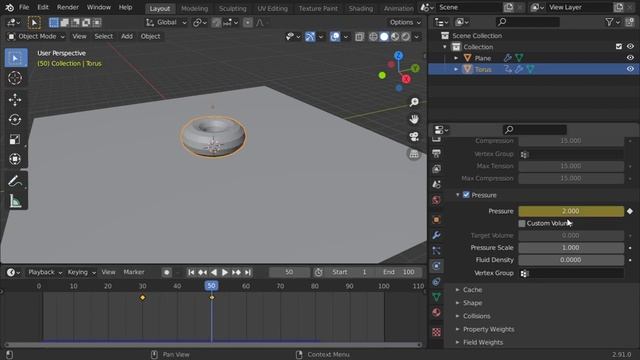This screenshot has height=360, width=640.
Task: Select the Measure tool
Action: [16, 200]
